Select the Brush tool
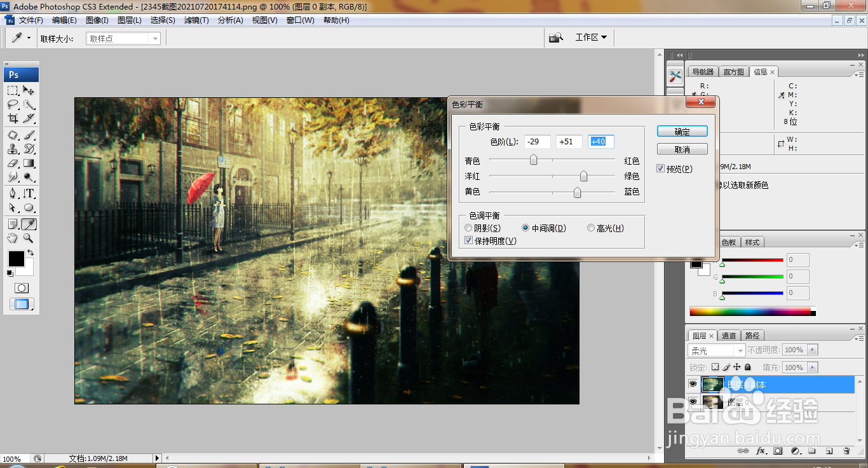 pyautogui.click(x=29, y=135)
